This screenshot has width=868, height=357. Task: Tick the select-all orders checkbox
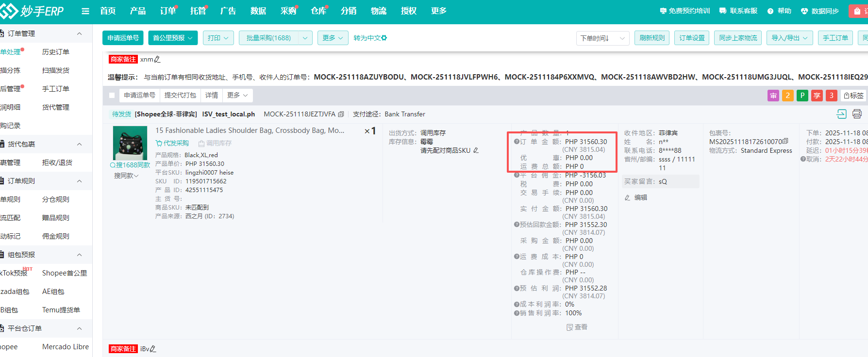click(112, 96)
